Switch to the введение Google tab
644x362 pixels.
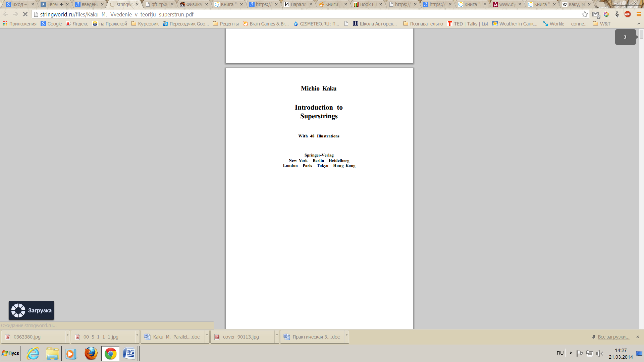click(x=89, y=4)
